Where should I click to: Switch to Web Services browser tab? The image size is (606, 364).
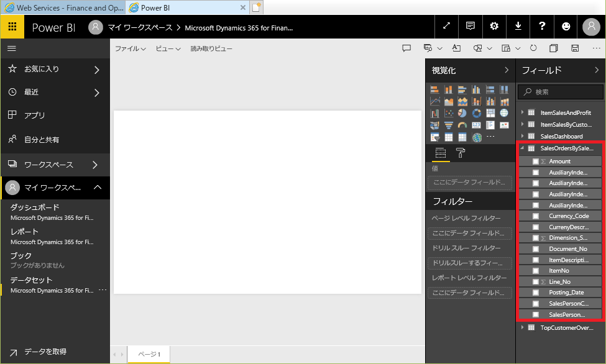pyautogui.click(x=64, y=7)
